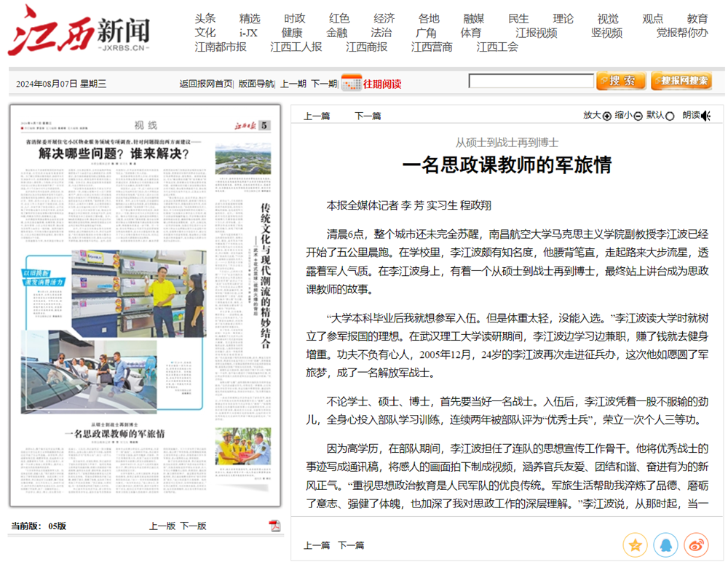The height and width of the screenshot is (562, 728).
Task: Open the 往期阅读 calendar icon
Action: (x=351, y=83)
